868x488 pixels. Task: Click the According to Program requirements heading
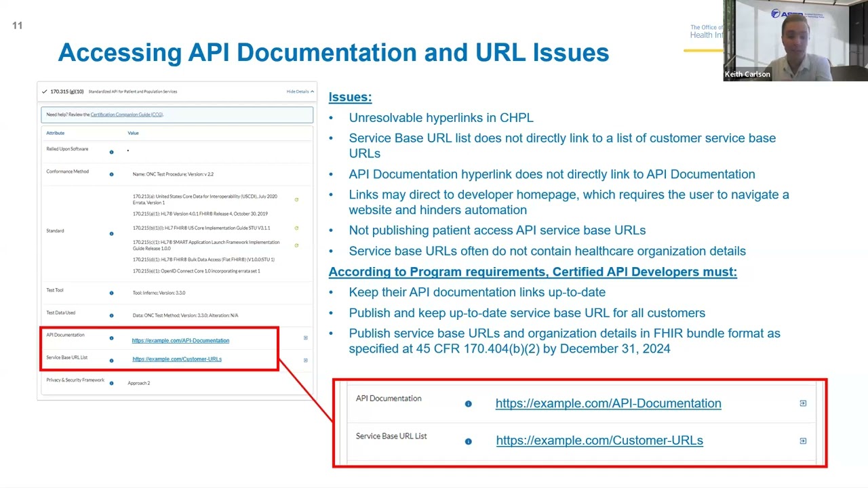(x=533, y=272)
